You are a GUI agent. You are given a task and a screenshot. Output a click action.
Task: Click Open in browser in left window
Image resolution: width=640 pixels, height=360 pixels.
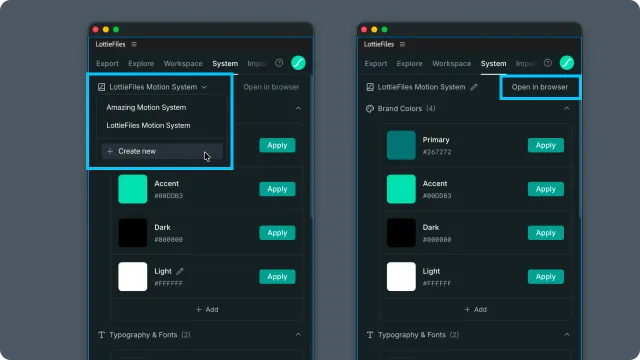(271, 87)
